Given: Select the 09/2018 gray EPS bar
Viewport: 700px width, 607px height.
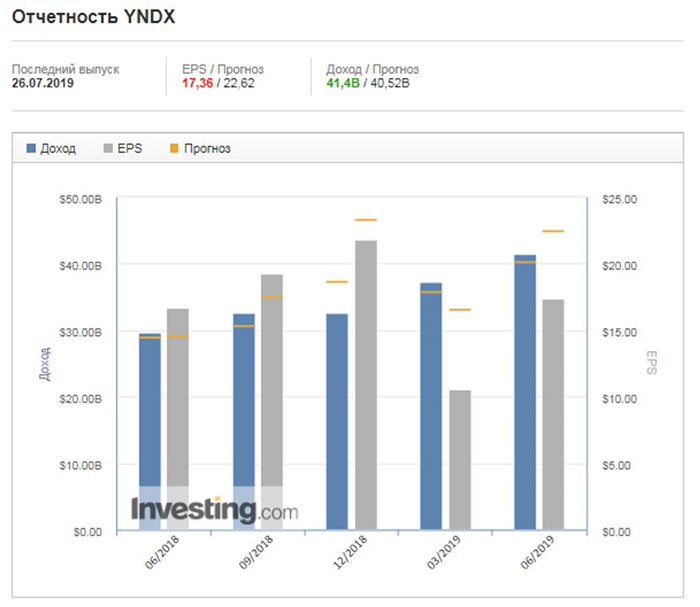Looking at the screenshot, I should click(x=272, y=402).
